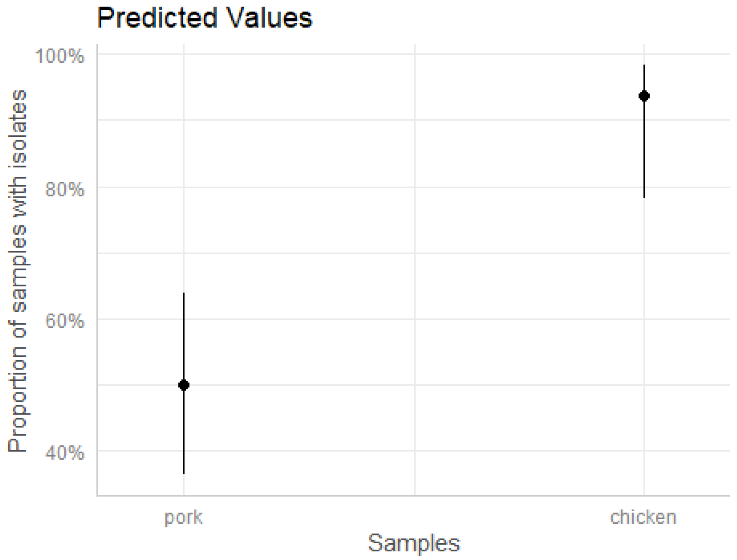
Task: Click the "40%" y-axis tick label
Action: click(x=64, y=452)
